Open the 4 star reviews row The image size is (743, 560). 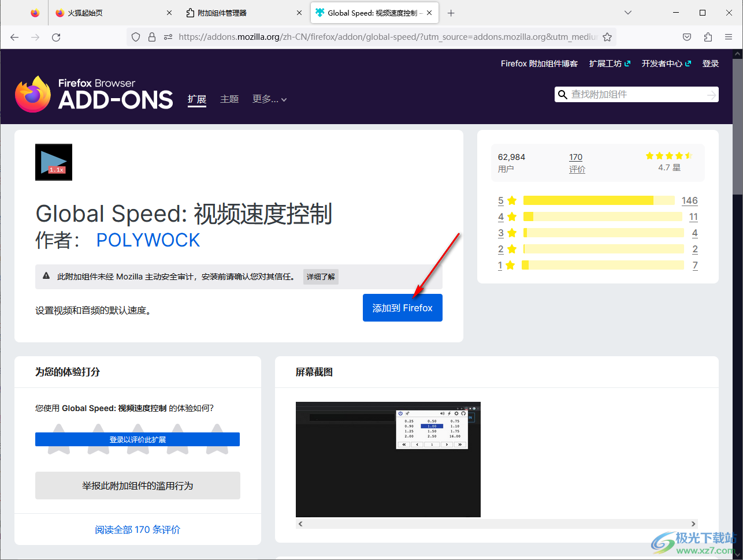(x=598, y=216)
